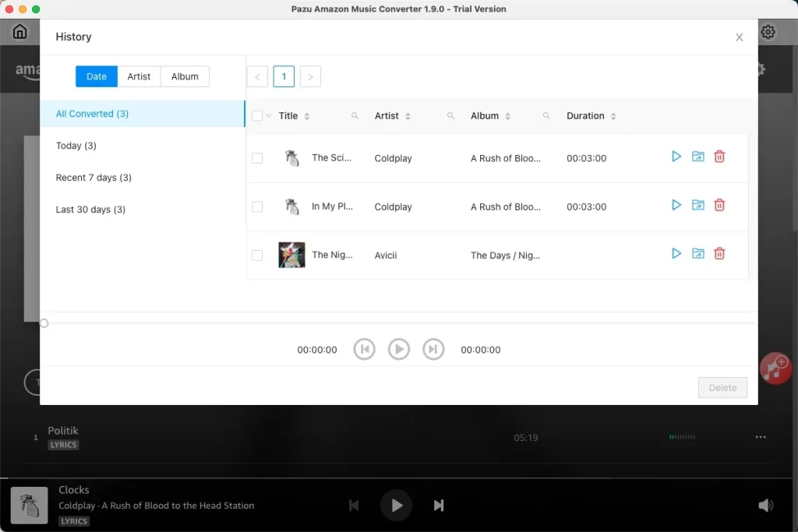Check the Avicii 'The Nig...' row

pyautogui.click(x=258, y=255)
